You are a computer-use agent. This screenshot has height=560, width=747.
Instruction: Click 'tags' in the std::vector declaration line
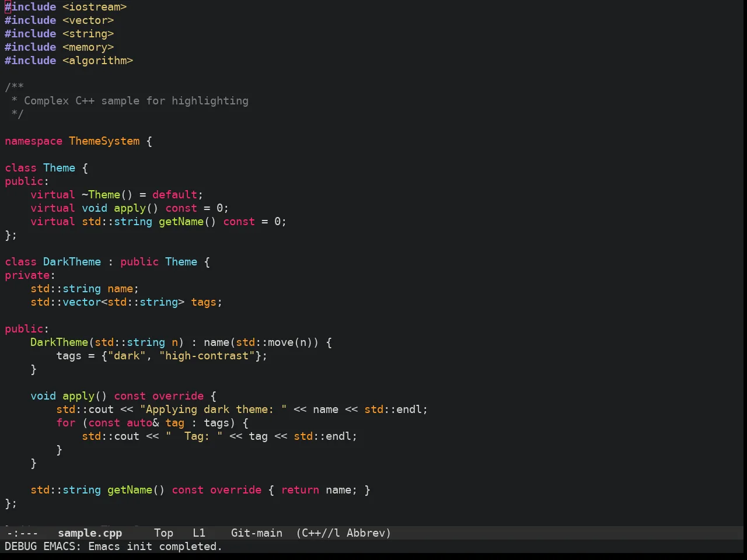click(x=204, y=302)
